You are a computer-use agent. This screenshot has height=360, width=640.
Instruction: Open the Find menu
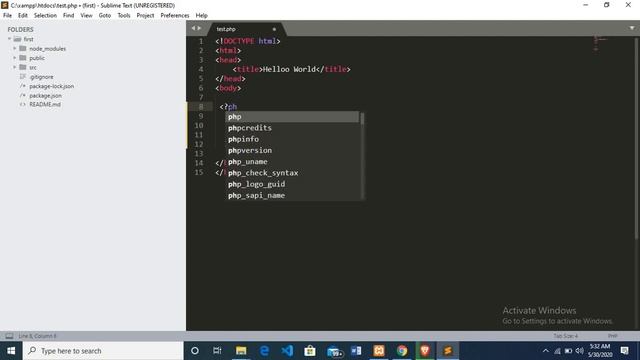click(x=68, y=15)
